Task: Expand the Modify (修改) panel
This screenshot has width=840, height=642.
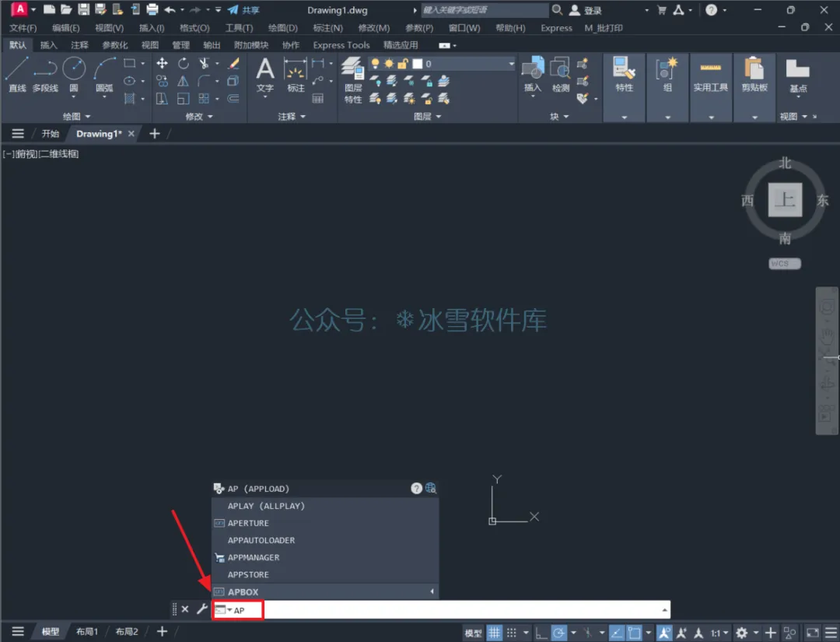Action: pos(199,116)
